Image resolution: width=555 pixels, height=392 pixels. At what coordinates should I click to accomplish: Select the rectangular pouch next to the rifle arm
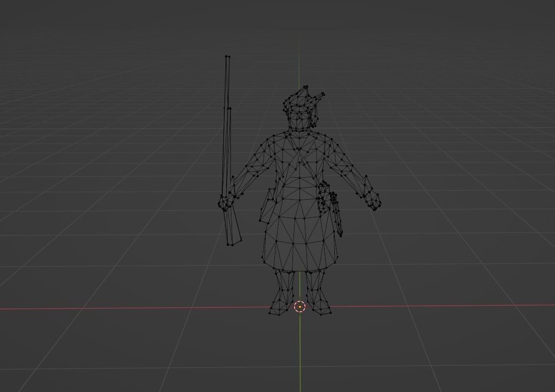coord(268,206)
